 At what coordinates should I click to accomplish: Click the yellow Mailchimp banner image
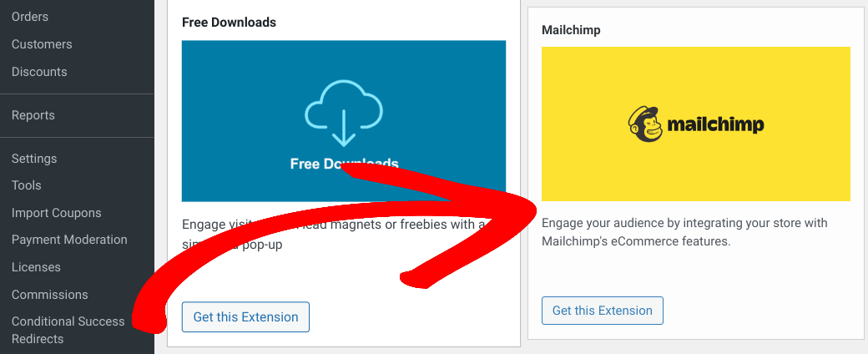696,124
